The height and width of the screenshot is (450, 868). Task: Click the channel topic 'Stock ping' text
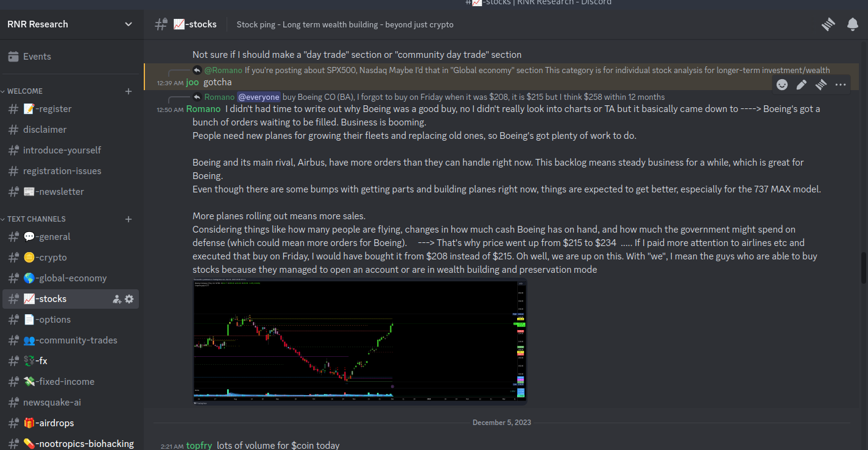coord(345,24)
